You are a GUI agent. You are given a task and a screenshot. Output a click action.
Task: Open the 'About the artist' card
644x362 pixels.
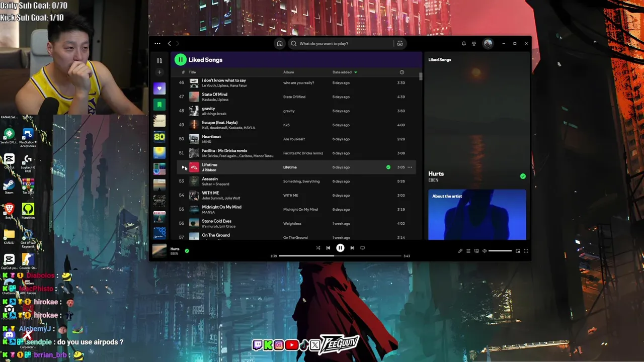(x=477, y=215)
